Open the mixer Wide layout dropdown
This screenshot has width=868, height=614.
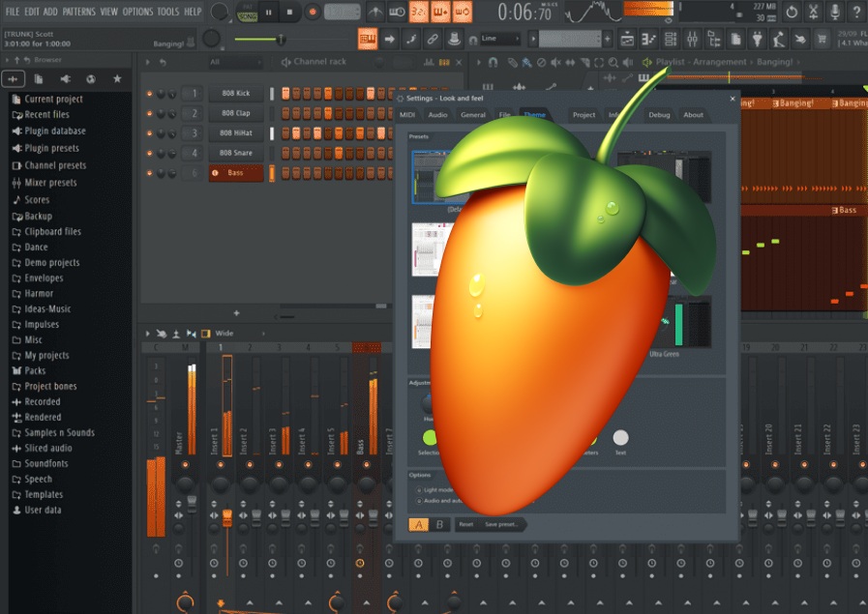(x=240, y=334)
